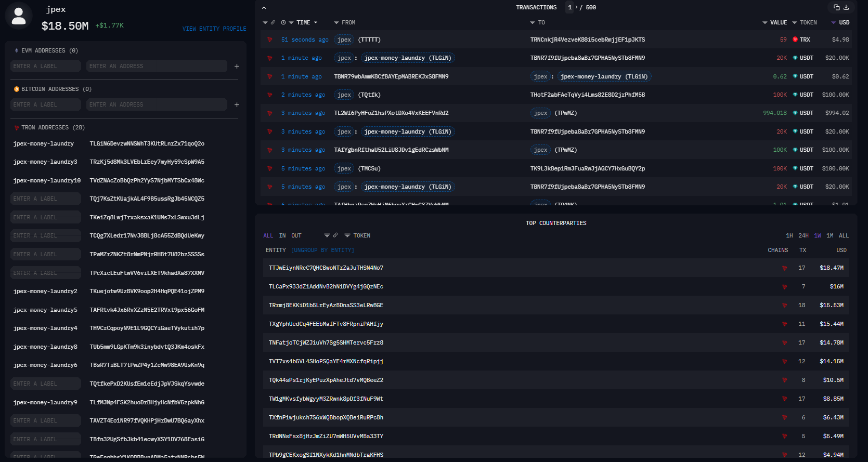Download transactions via the download icon

tap(846, 7)
